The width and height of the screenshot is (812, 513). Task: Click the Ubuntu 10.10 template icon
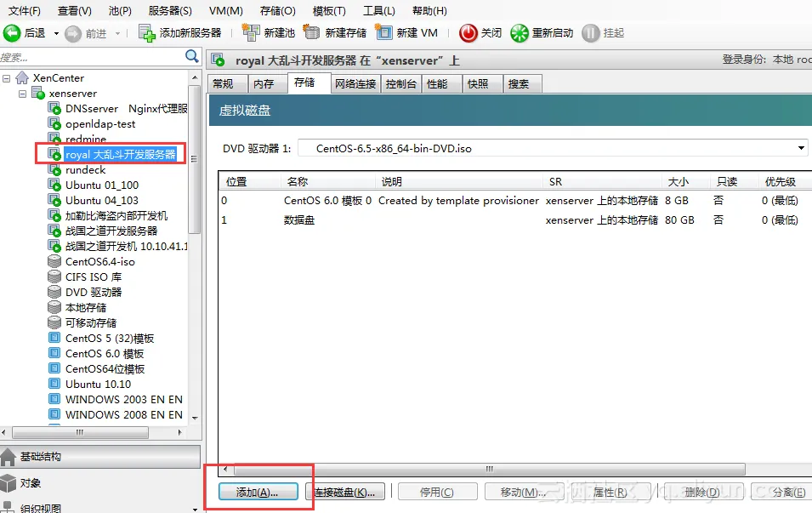54,384
